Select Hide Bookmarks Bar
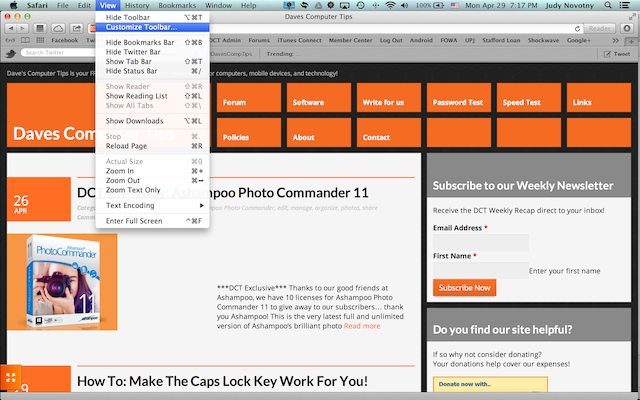The width and height of the screenshot is (640, 400). point(153,42)
